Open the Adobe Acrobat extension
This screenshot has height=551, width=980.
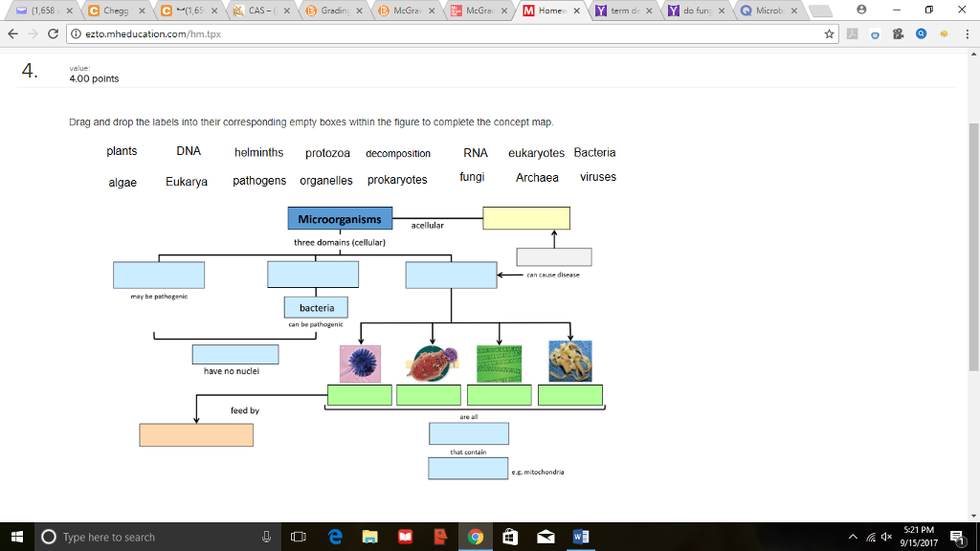[852, 33]
